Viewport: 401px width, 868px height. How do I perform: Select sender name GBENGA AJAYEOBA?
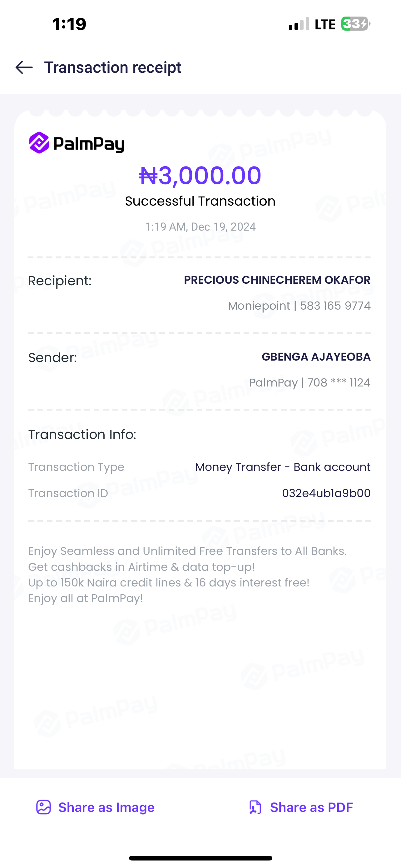tap(316, 357)
